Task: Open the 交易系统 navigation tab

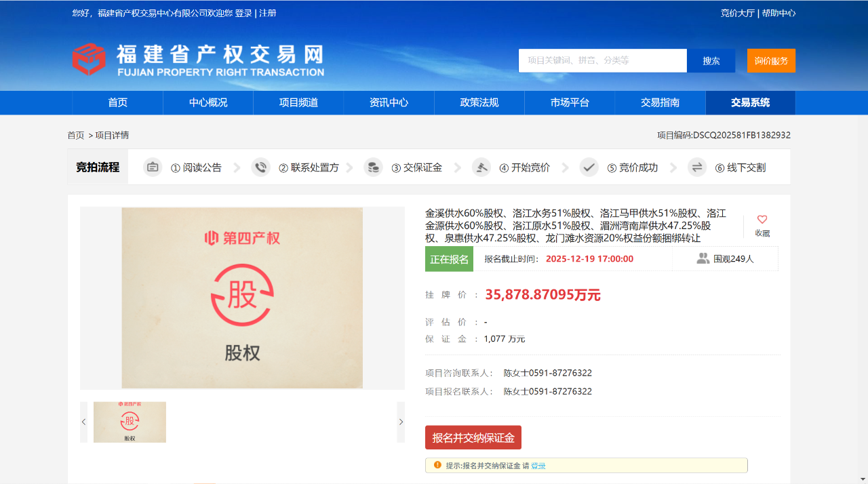Action: (750, 103)
